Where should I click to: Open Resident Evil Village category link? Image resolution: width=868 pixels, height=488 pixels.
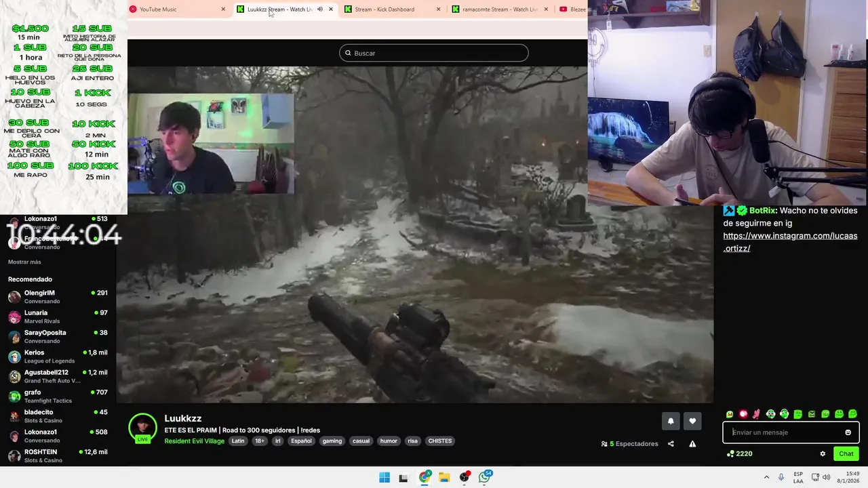coord(194,441)
